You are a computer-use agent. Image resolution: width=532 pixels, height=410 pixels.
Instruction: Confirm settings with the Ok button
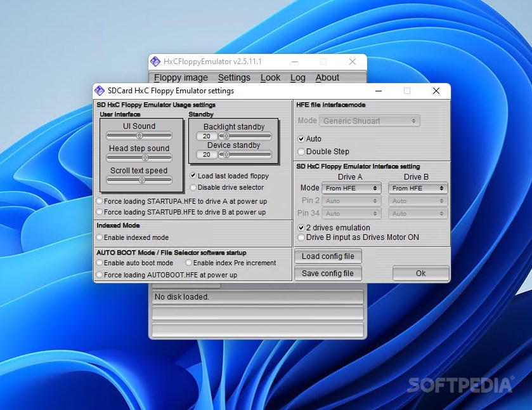[x=420, y=274]
